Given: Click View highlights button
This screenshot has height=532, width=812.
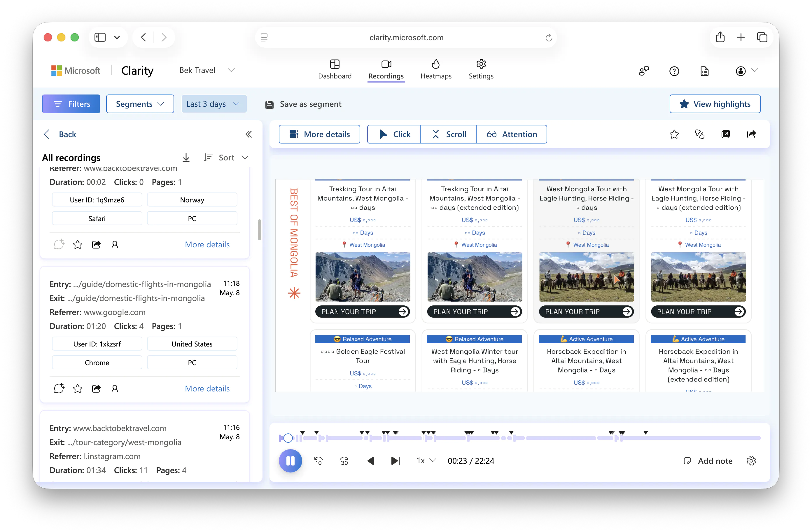Looking at the screenshot, I should pos(715,104).
